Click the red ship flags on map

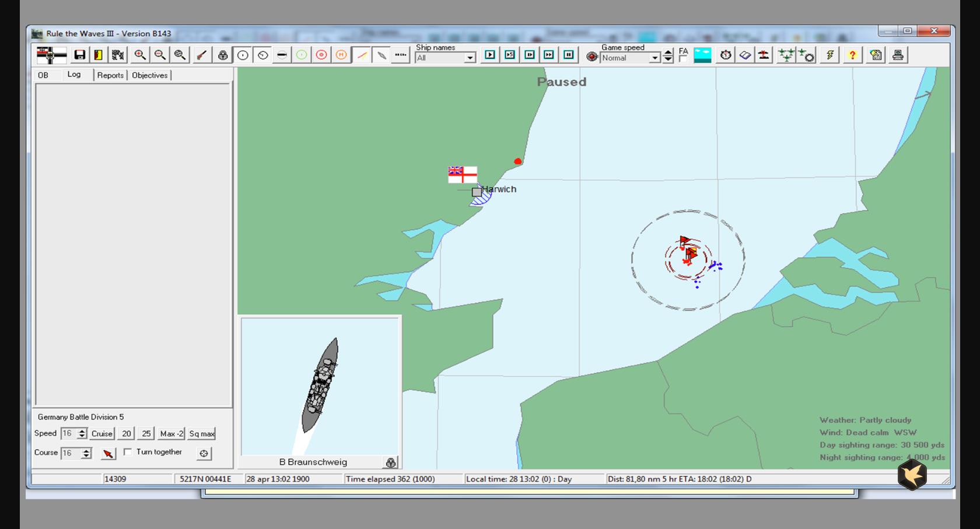(688, 250)
